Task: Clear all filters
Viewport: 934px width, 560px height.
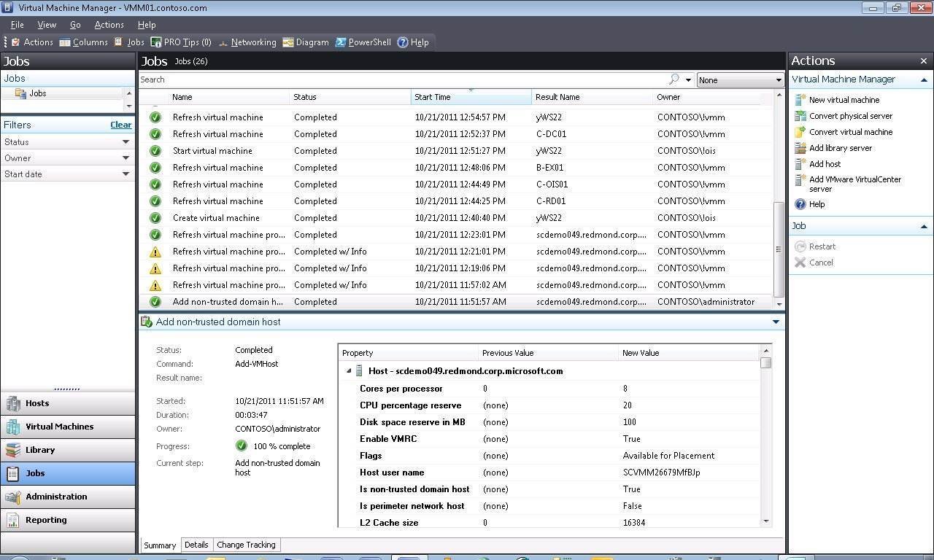Action: tap(121, 125)
